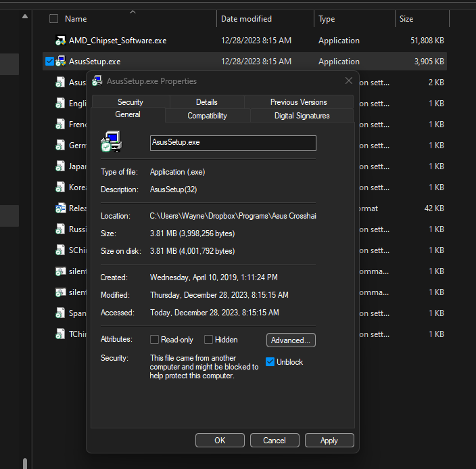
Task: Sort files by Date modified column
Action: coord(246,19)
